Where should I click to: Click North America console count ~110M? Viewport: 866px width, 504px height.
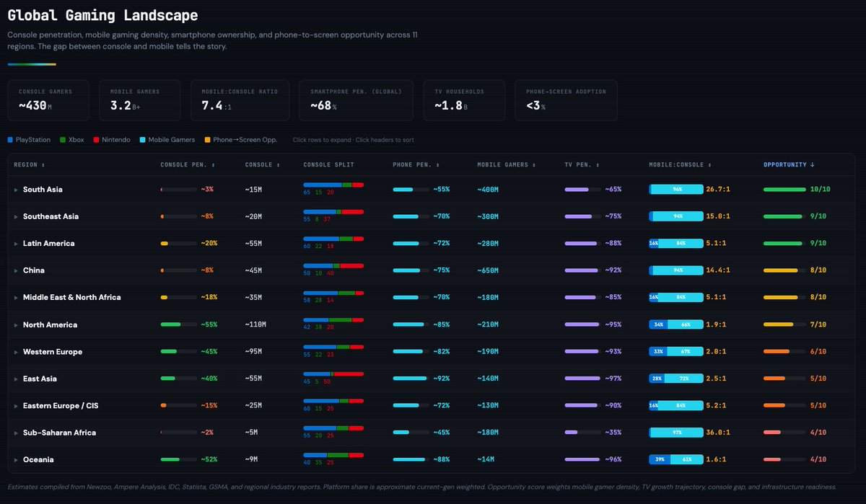[255, 324]
